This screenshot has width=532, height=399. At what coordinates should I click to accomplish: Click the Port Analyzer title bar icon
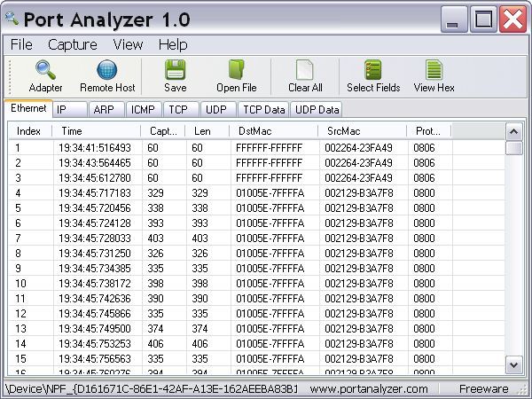12,19
